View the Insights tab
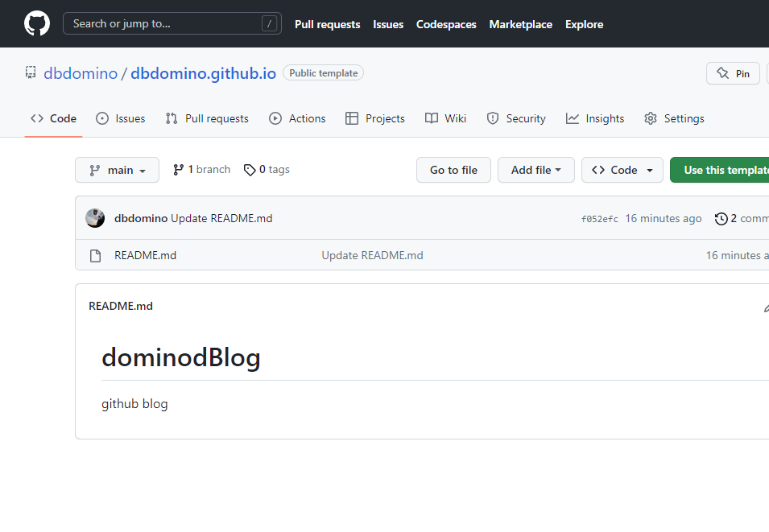 (x=595, y=118)
